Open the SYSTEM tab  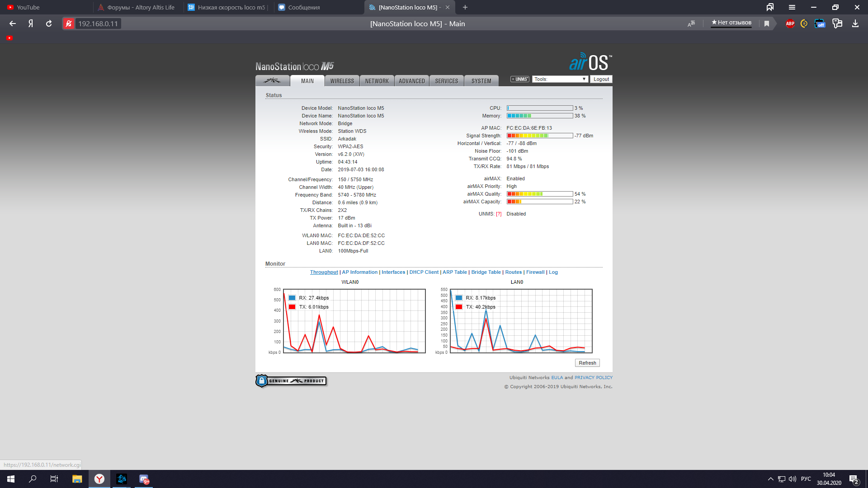[x=481, y=81]
